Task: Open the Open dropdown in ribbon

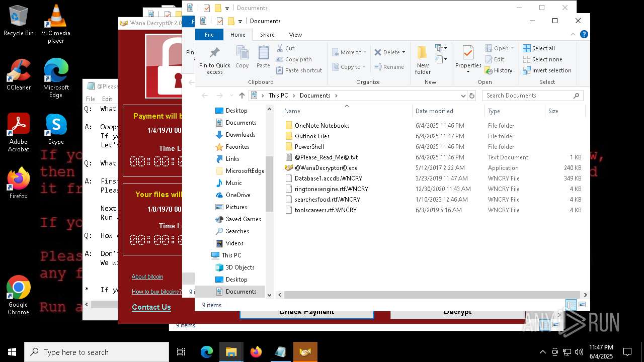Action: click(500, 48)
